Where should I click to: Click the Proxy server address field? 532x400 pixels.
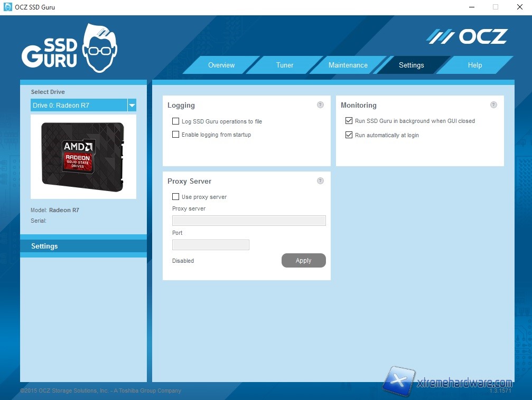point(249,221)
